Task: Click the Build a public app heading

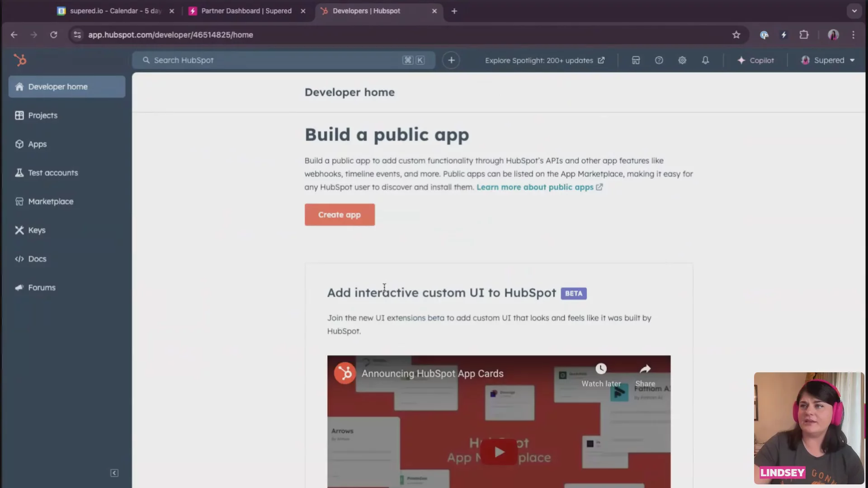Action: 387,135
